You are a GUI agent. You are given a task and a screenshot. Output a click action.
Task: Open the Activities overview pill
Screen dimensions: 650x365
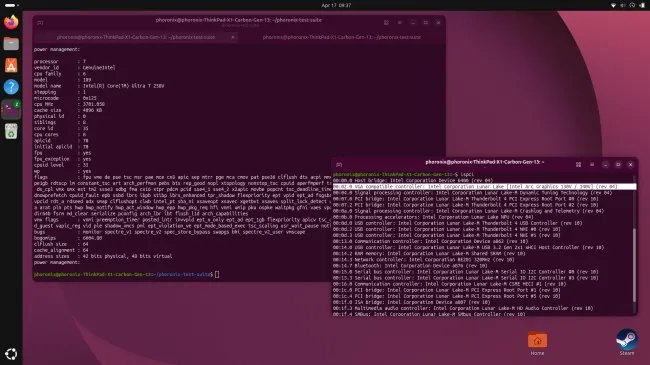point(10,5)
